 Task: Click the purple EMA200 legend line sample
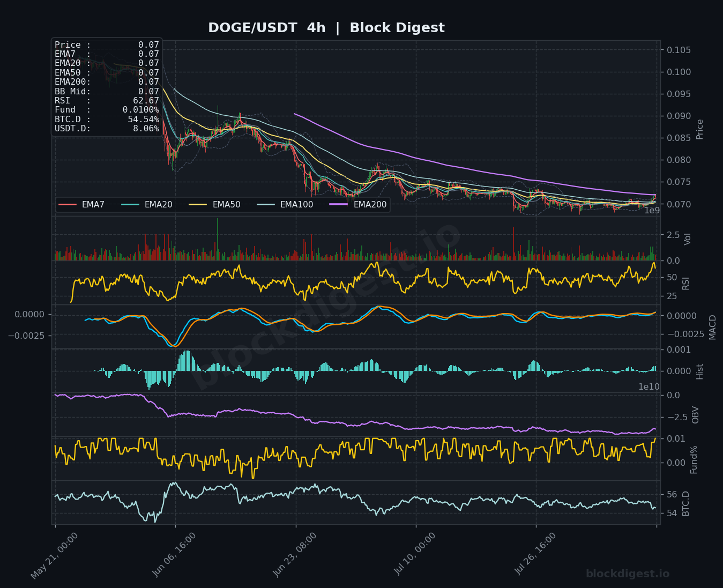pyautogui.click(x=339, y=205)
